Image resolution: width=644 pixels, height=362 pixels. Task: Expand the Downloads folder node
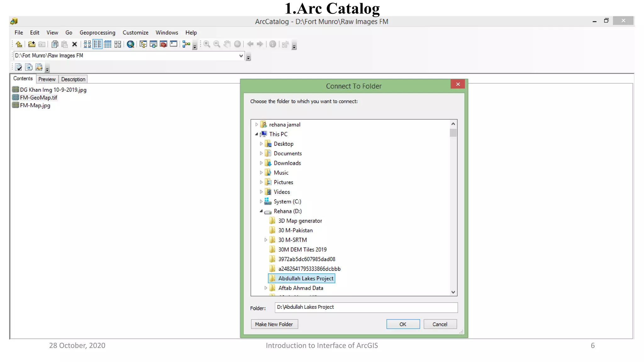coord(261,163)
